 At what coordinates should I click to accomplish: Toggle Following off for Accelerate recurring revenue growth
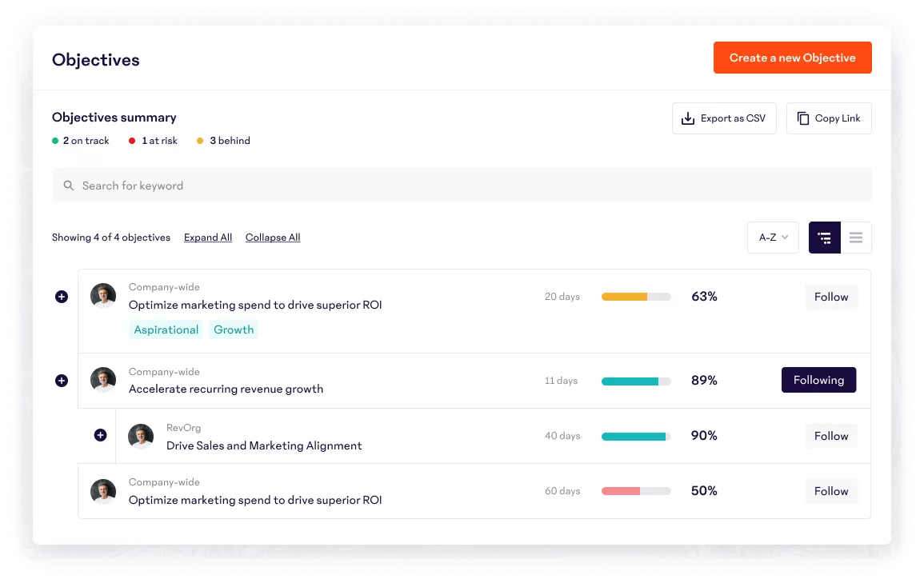click(x=818, y=380)
